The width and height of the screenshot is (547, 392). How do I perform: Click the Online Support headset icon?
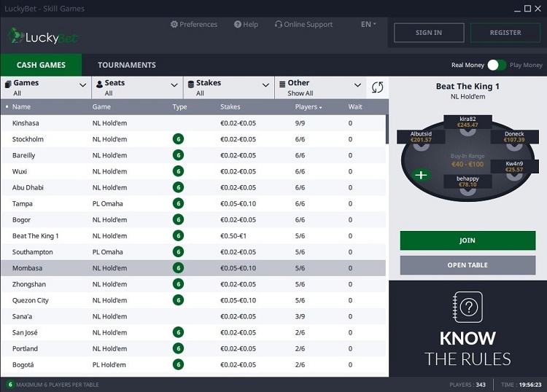279,24
